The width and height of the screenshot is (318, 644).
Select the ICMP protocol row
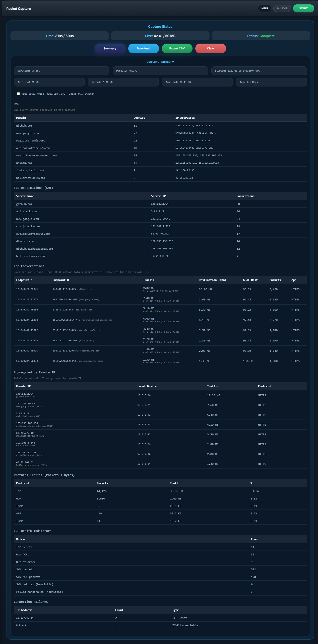[160, 506]
